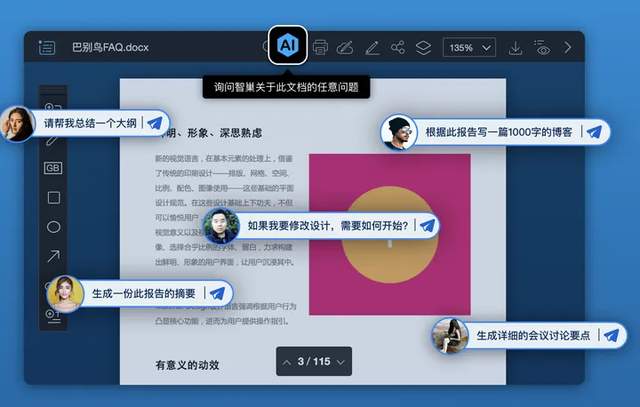Screen dimensions: 640x407
Task: Click the avatar beside 生成一份此报告的摘要
Action: [x=65, y=294]
